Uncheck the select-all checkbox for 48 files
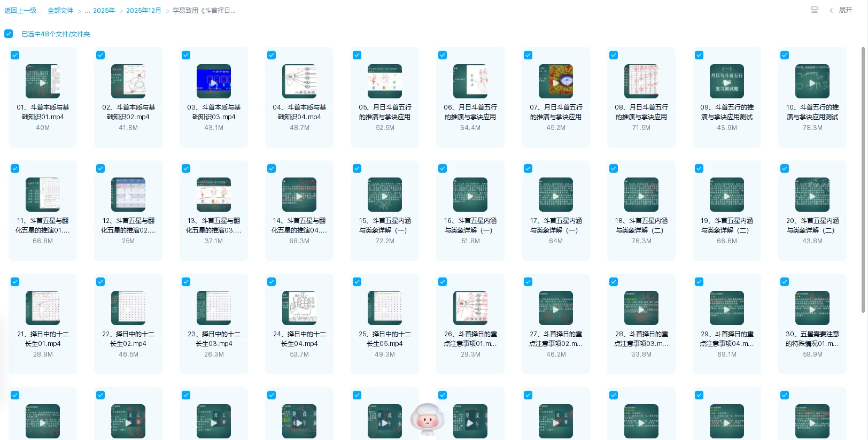868x440 pixels. (9, 34)
